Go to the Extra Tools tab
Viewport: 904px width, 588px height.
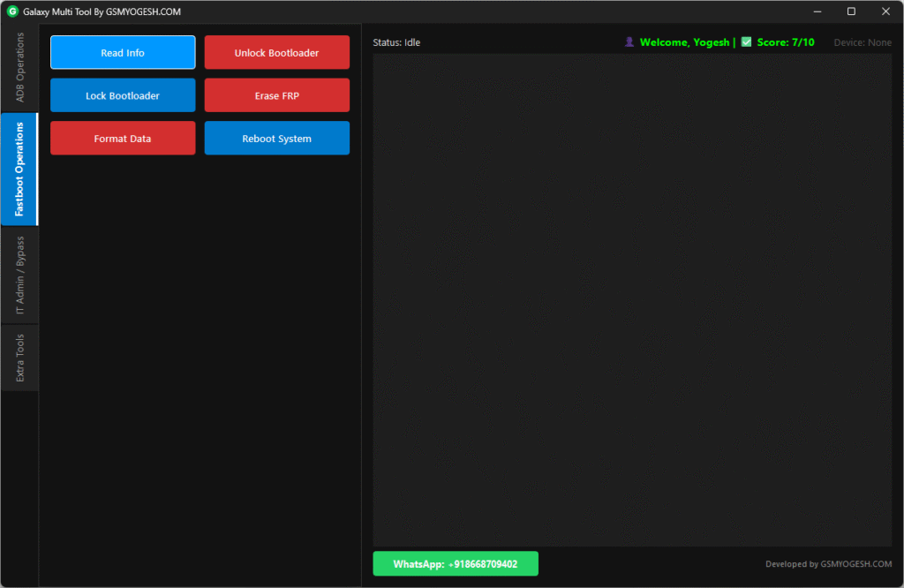(19, 358)
